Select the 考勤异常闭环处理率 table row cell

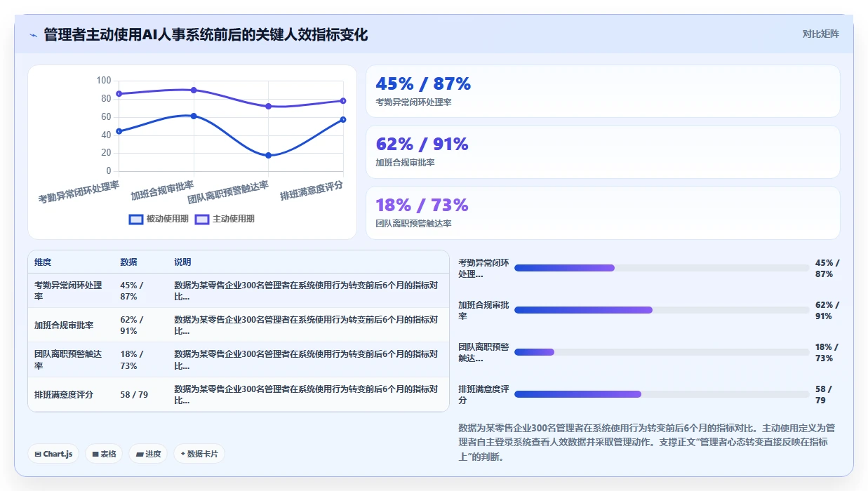click(70, 291)
